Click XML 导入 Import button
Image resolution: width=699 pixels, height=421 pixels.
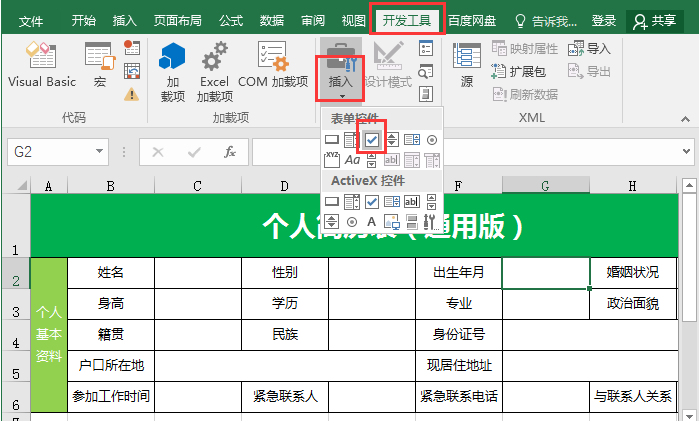[x=589, y=48]
